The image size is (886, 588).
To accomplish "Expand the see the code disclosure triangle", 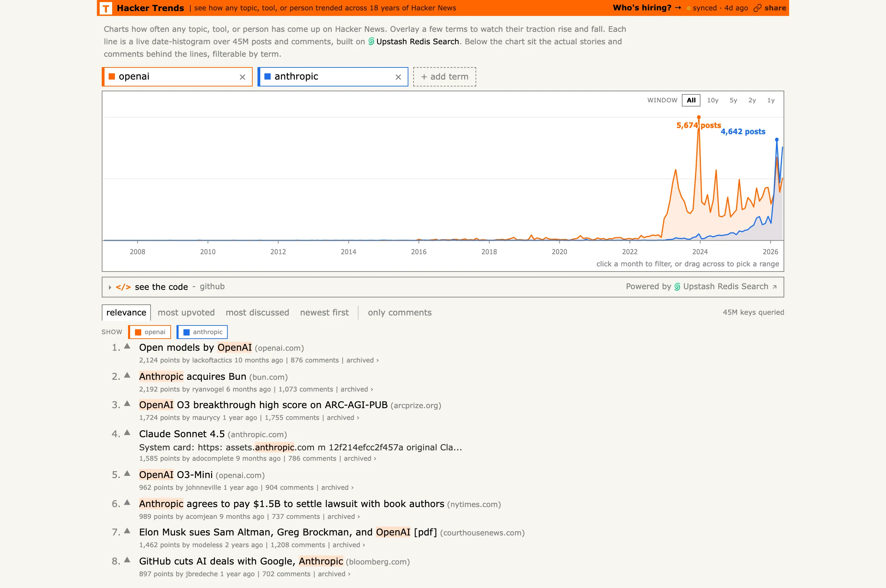I will click(110, 287).
